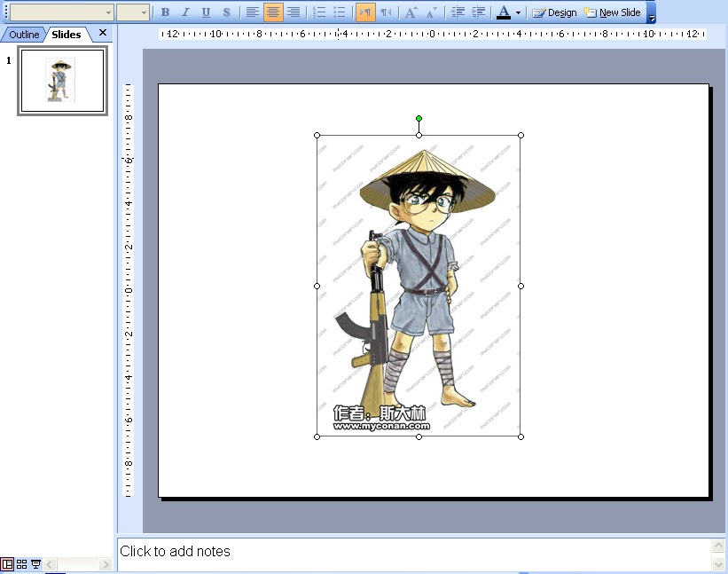Decrease font size
Viewport: 728px width, 574px height.
click(x=432, y=12)
